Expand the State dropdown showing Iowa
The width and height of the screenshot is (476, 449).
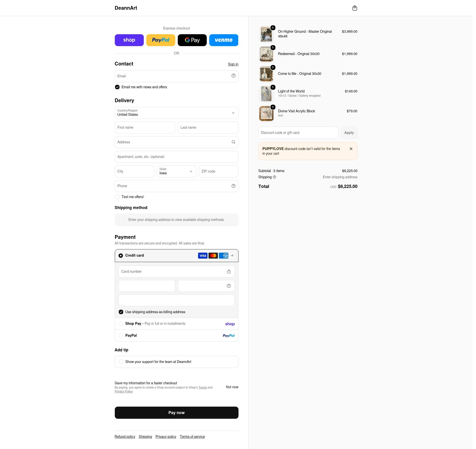coord(176,171)
